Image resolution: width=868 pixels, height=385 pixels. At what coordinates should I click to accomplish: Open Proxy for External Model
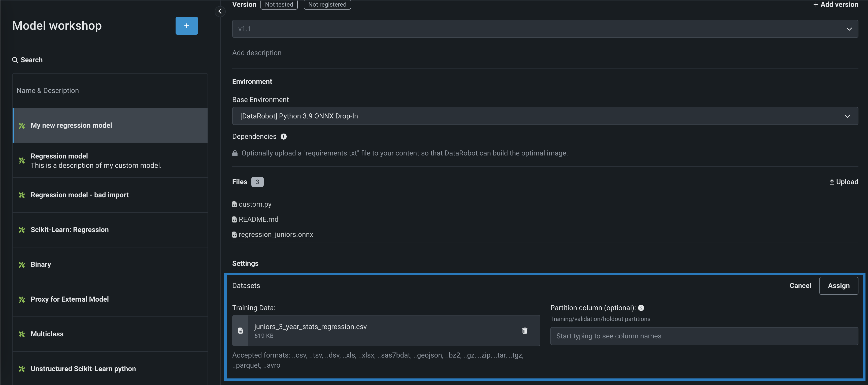point(70,299)
